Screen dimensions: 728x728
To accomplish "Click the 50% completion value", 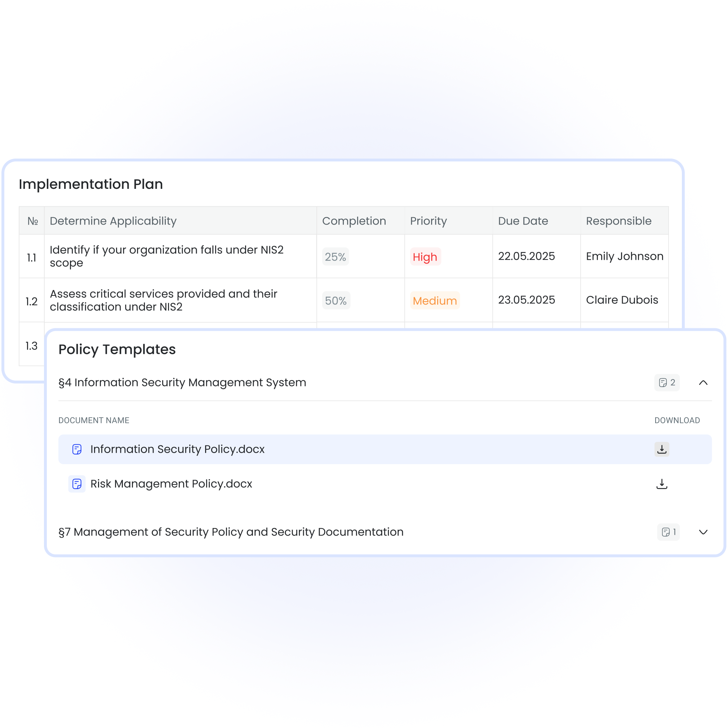I will click(x=336, y=300).
